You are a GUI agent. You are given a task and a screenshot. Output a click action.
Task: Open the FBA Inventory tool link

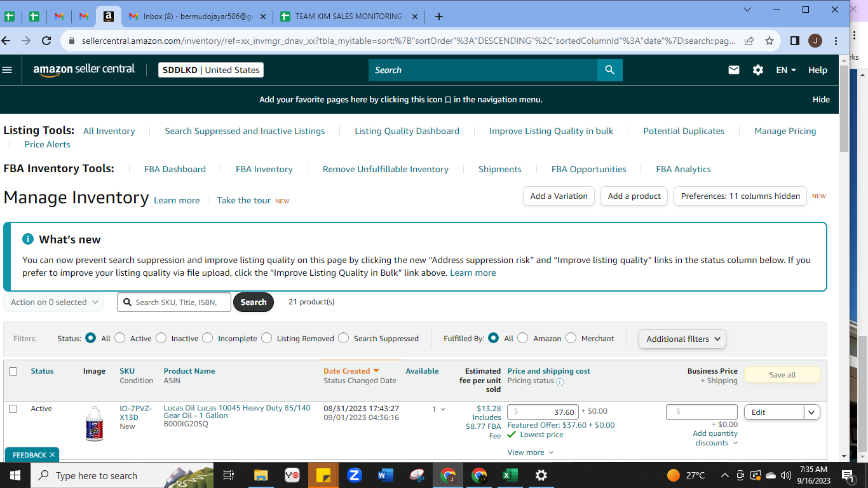tap(264, 169)
